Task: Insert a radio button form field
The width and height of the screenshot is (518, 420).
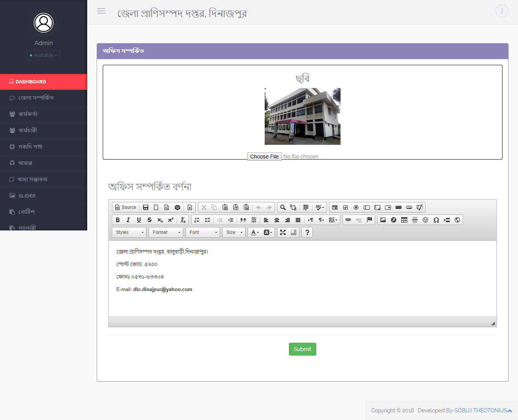Action: 356,207
